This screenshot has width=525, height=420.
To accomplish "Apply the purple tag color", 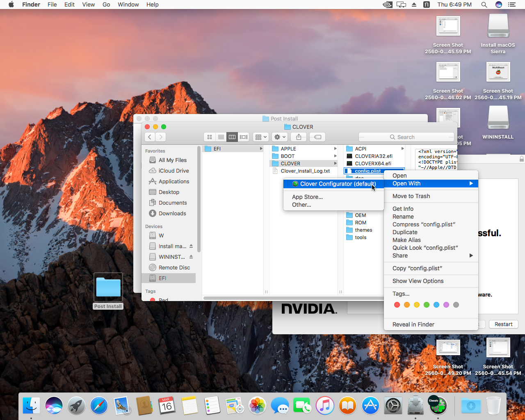I will tap(446, 305).
